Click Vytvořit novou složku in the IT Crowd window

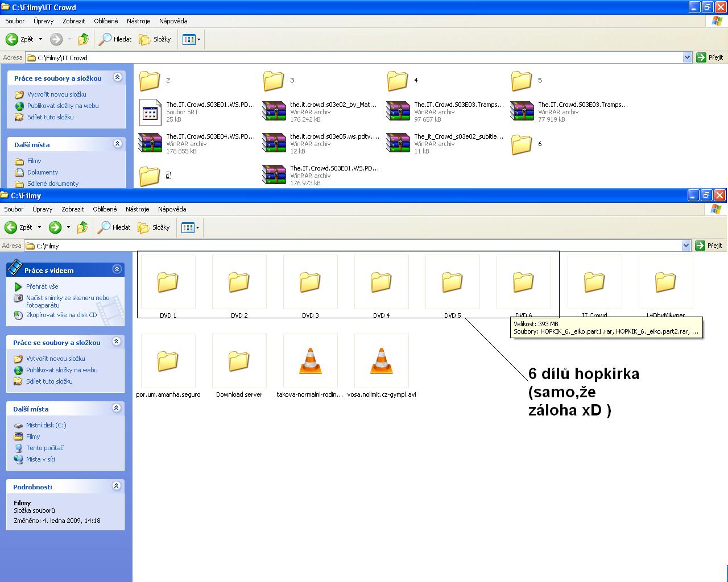[x=57, y=94]
